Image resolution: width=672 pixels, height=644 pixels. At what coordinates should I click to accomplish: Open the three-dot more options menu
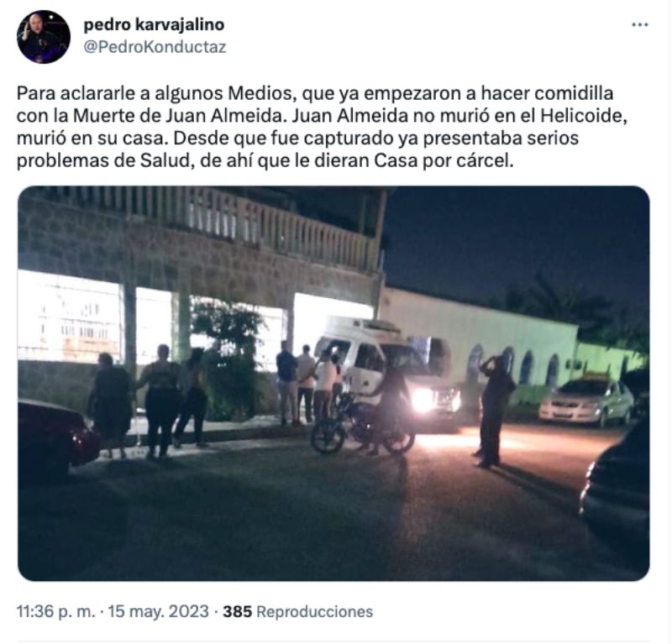pyautogui.click(x=639, y=25)
